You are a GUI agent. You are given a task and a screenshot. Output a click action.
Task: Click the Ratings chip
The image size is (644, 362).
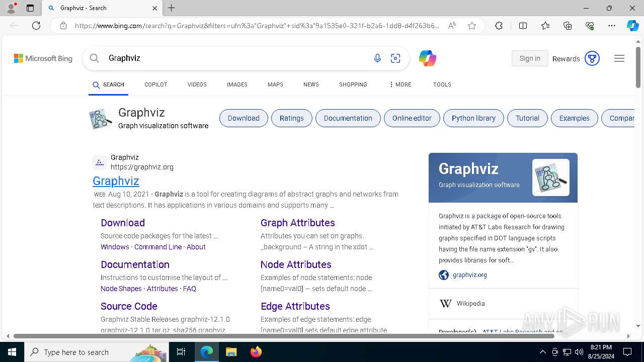point(292,118)
